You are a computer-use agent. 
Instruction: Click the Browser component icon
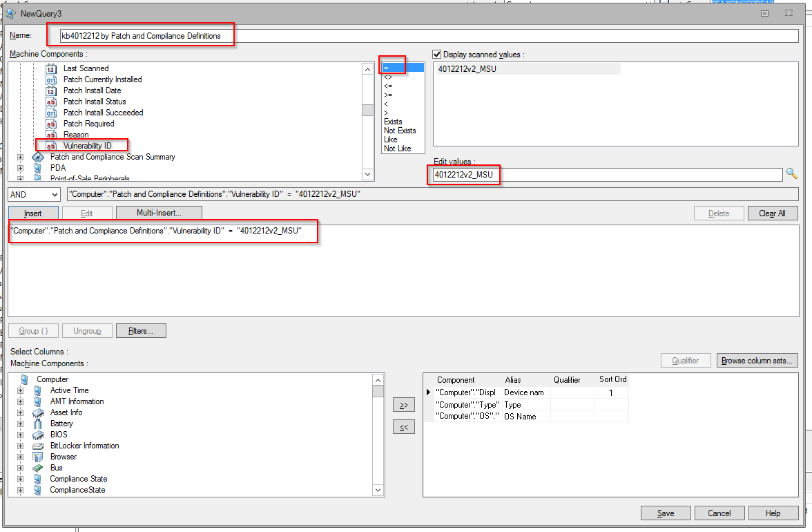click(x=38, y=457)
